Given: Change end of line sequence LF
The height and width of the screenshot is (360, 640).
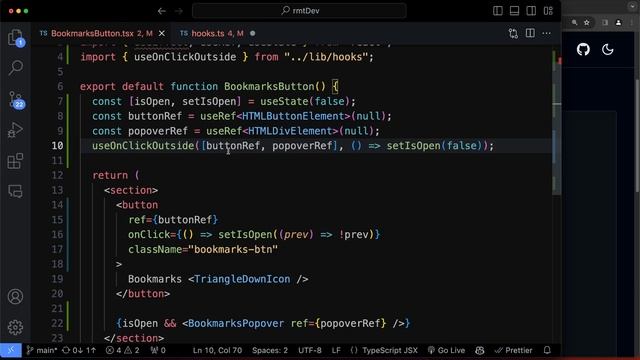Looking at the screenshot, I should click(336, 350).
